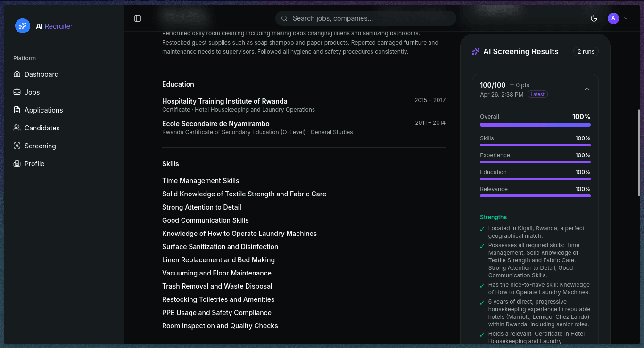This screenshot has height=348, width=644.
Task: Toggle the sidebar panel icon
Action: (138, 18)
